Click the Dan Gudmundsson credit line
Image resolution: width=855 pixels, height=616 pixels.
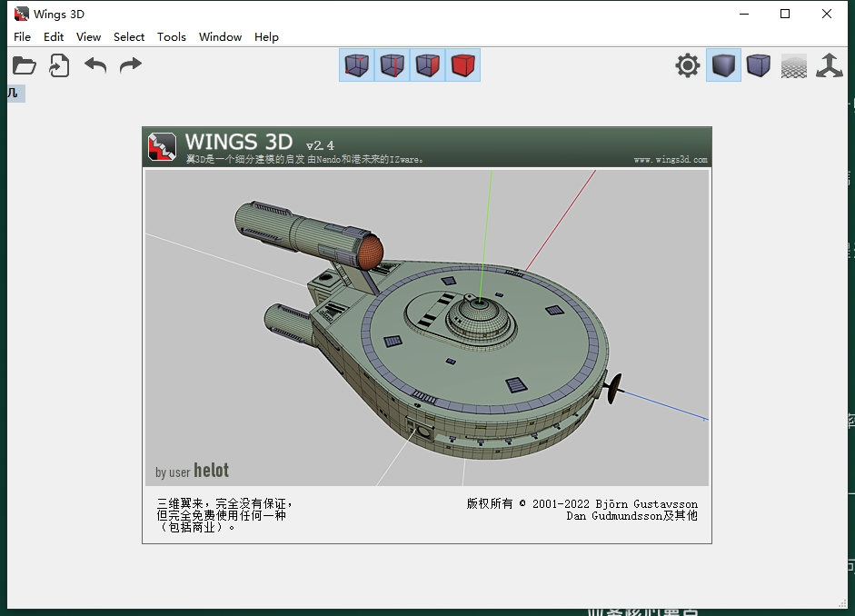[632, 516]
